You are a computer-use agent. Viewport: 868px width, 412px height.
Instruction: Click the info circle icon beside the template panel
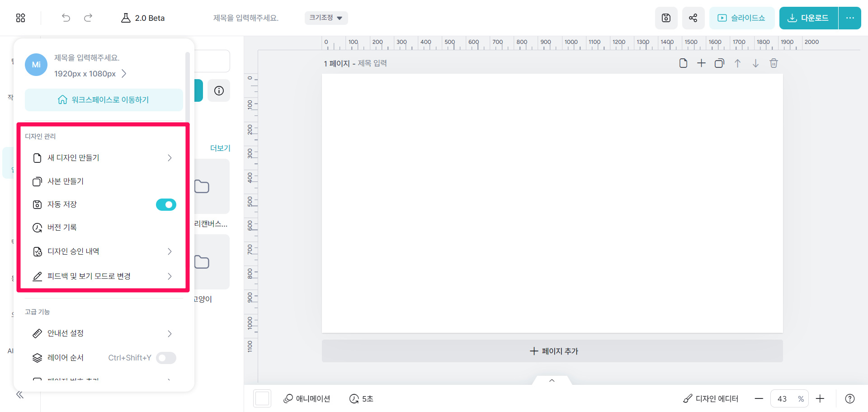pos(219,90)
